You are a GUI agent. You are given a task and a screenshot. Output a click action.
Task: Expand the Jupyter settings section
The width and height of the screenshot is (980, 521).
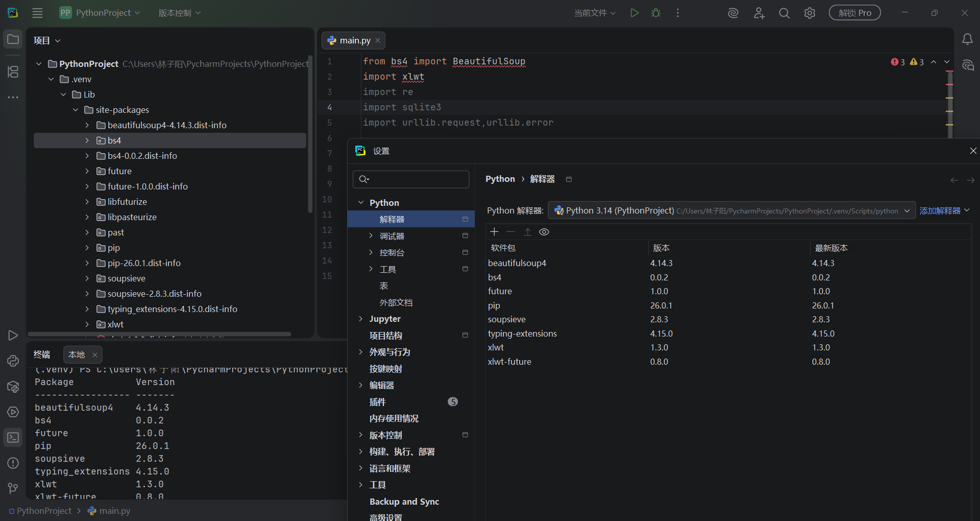click(x=361, y=319)
